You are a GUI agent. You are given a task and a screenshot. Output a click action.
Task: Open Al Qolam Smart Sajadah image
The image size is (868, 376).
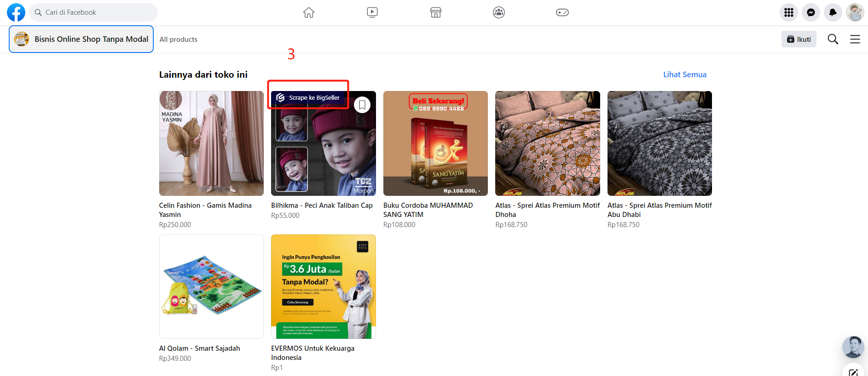pos(211,287)
